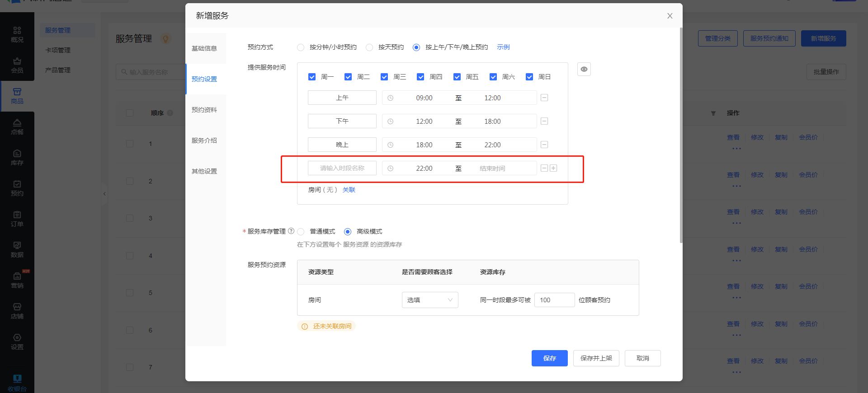Open the end time picker showing 12:00
The image size is (868, 393).
click(492, 98)
